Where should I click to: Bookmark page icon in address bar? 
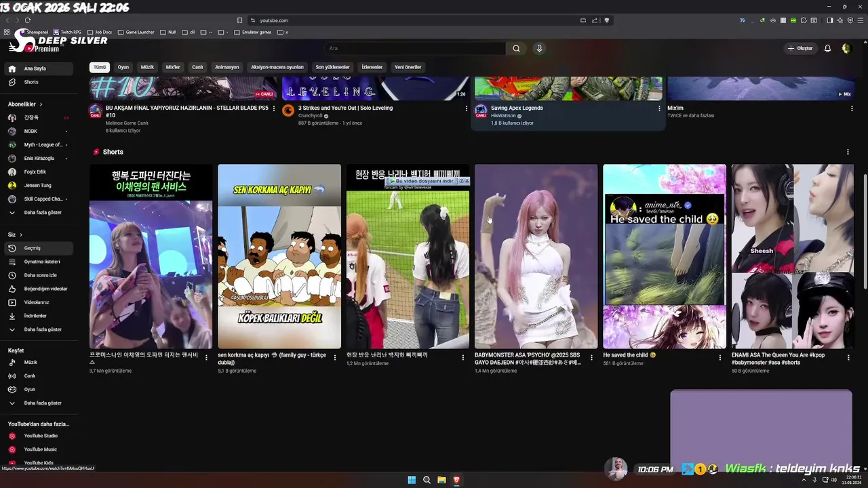coord(239,20)
